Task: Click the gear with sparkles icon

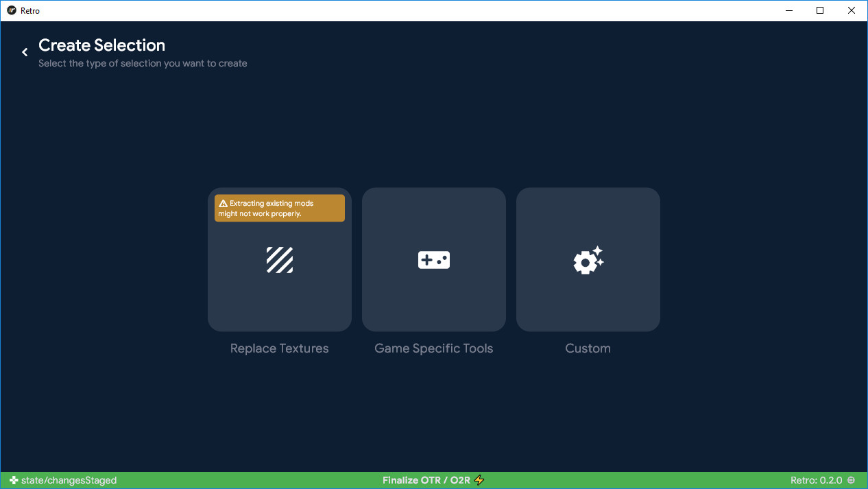Action: click(588, 261)
